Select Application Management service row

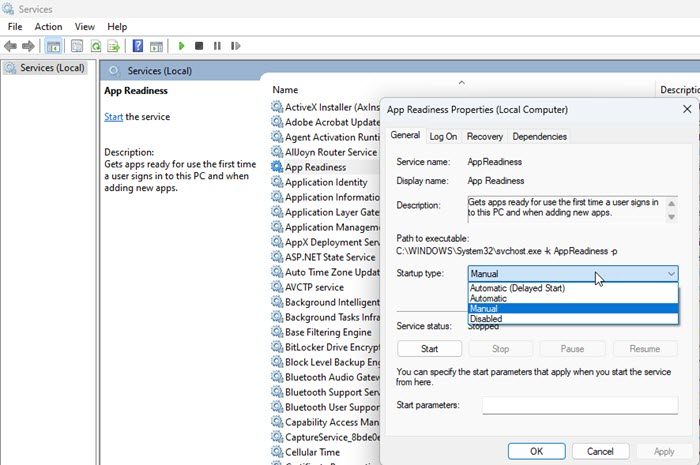pyautogui.click(x=325, y=227)
